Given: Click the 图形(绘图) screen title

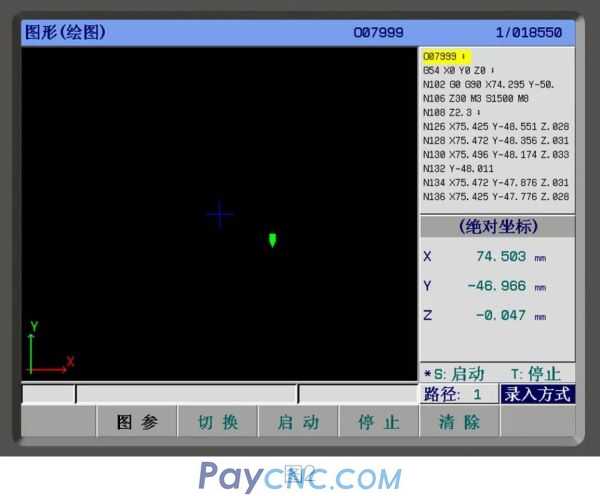Looking at the screenshot, I should pyautogui.click(x=65, y=32).
